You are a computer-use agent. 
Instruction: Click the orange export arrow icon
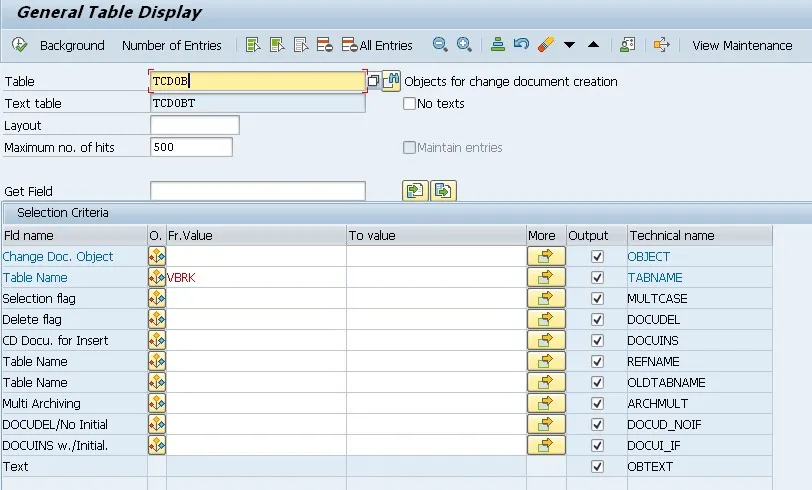(x=661, y=45)
